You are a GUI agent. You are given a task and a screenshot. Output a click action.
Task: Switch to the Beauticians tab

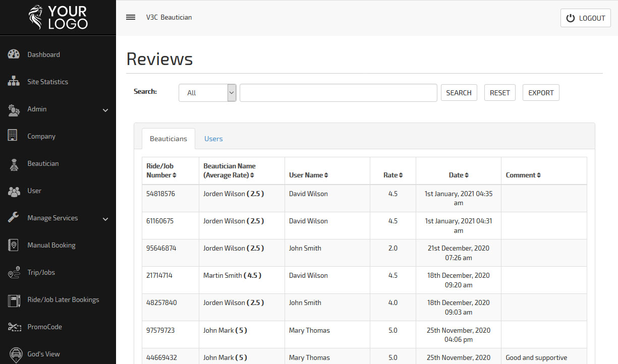pos(168,139)
